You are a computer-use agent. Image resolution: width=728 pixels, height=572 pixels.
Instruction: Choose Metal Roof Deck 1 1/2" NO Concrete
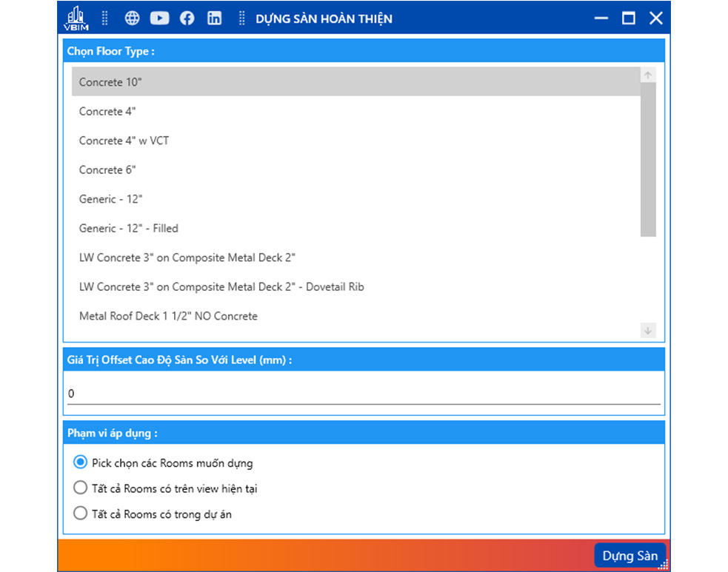(x=168, y=316)
